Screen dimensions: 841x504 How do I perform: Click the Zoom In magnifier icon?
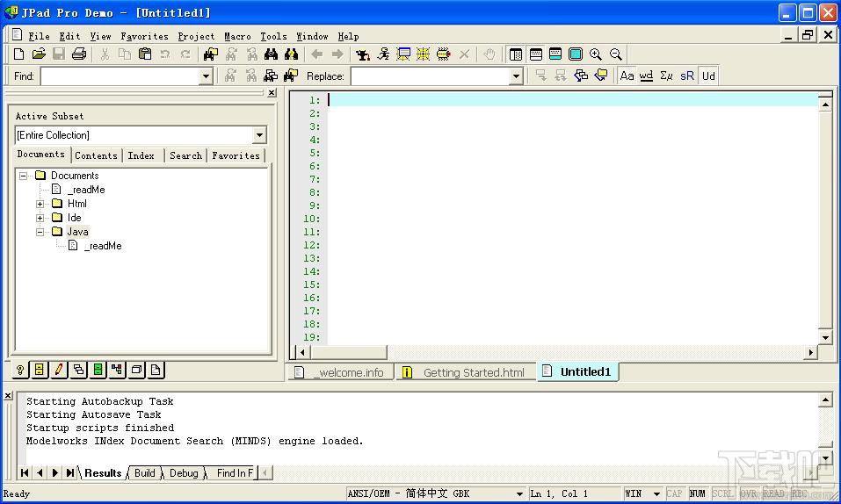click(595, 54)
